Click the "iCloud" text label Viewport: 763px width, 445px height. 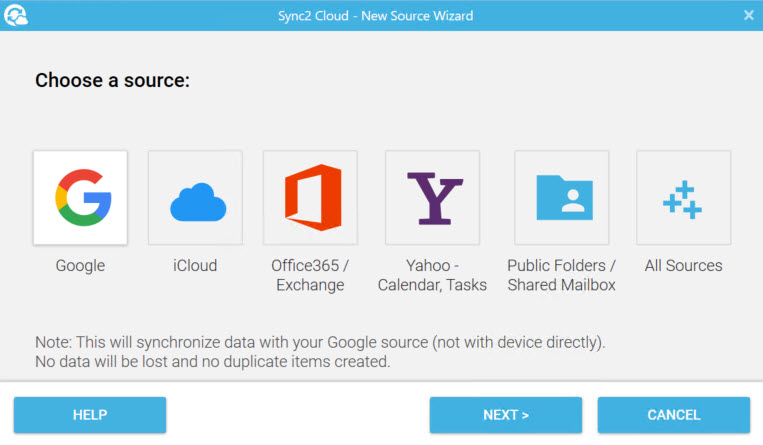(194, 266)
